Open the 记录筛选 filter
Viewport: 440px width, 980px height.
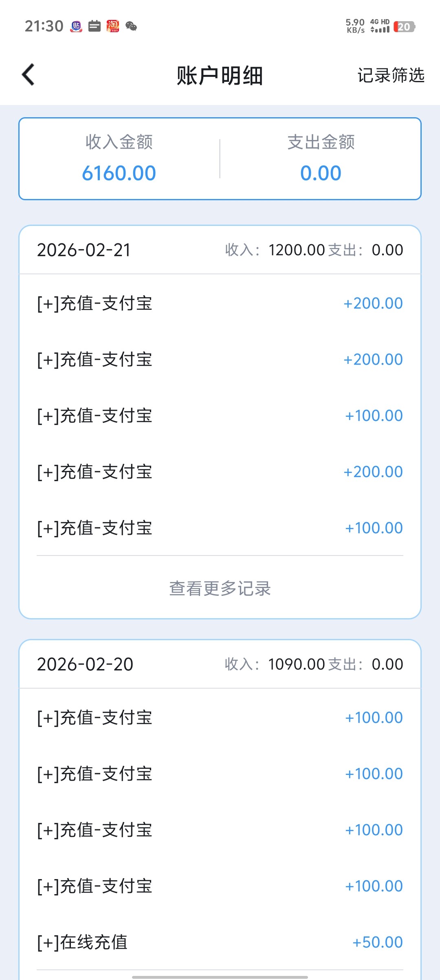point(391,75)
